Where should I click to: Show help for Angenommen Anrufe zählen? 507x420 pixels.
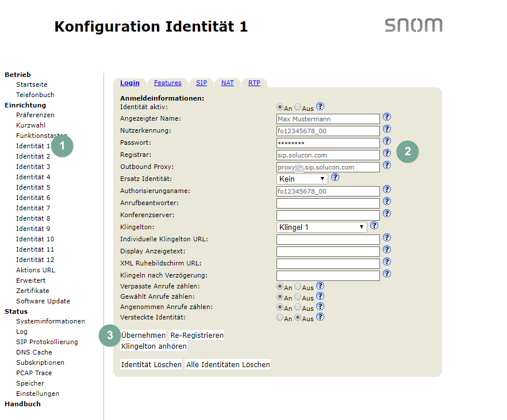320,307
